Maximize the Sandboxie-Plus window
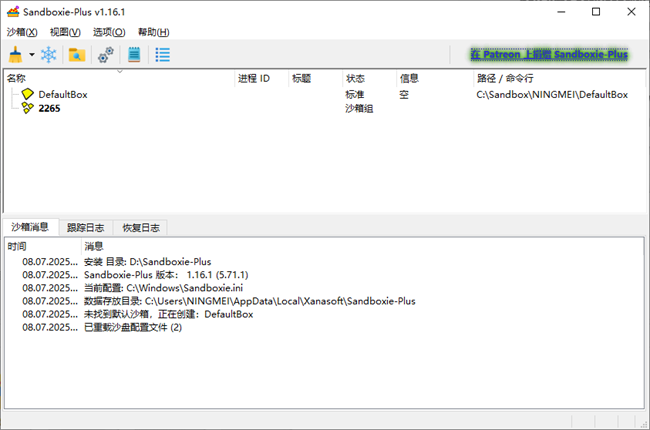The image size is (650, 430). 596,12
